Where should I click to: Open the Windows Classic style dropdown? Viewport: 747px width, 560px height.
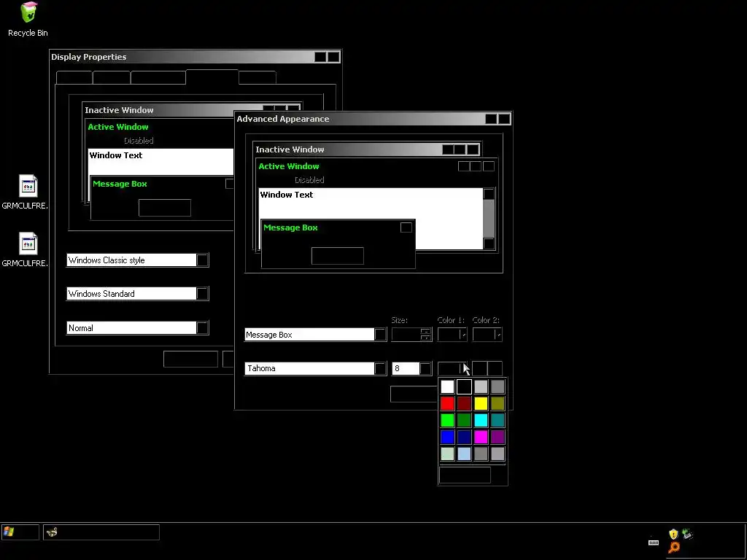(x=202, y=260)
